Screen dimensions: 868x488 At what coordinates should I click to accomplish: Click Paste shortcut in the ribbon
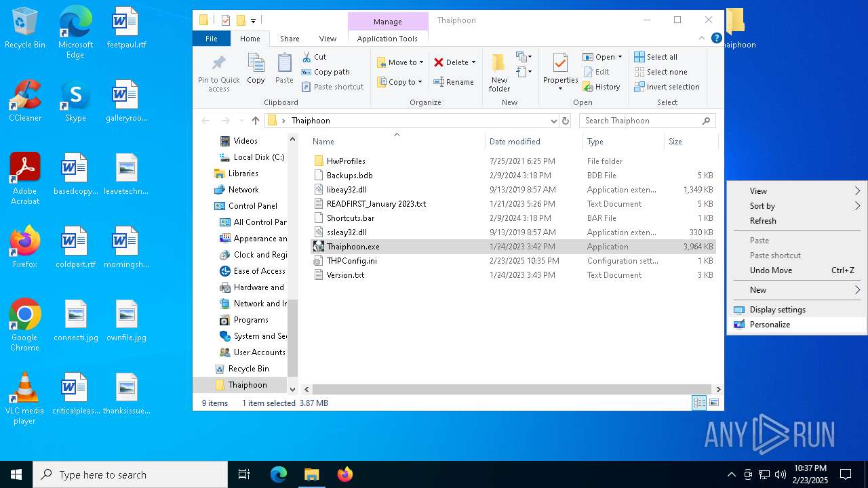332,87
